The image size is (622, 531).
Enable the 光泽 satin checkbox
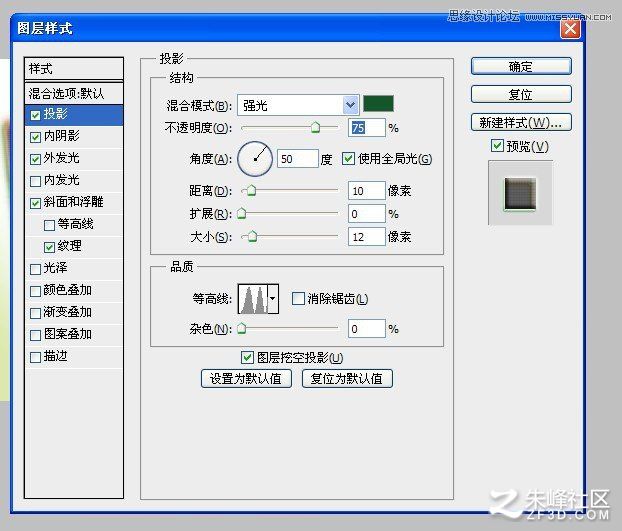[35, 269]
